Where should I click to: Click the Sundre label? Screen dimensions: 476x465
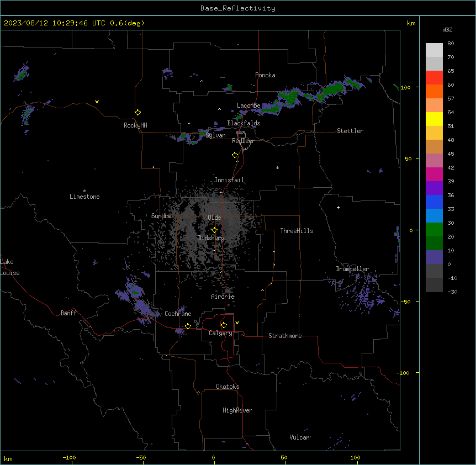point(161,216)
